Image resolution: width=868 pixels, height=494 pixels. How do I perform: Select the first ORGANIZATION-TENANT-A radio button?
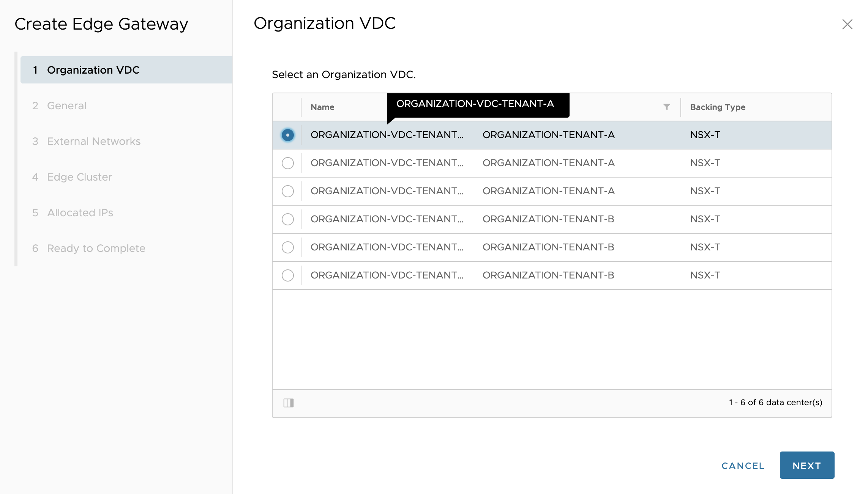tap(288, 135)
